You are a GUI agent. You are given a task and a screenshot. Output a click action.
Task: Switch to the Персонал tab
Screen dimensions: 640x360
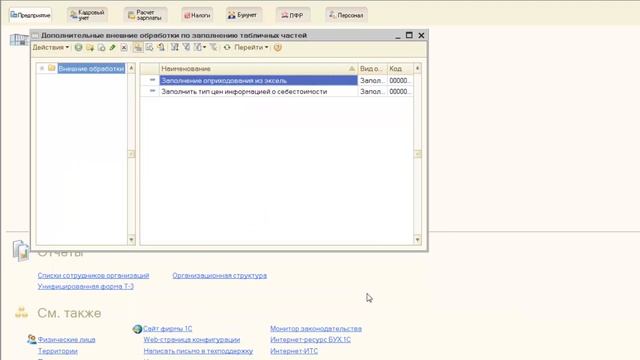pos(346,15)
